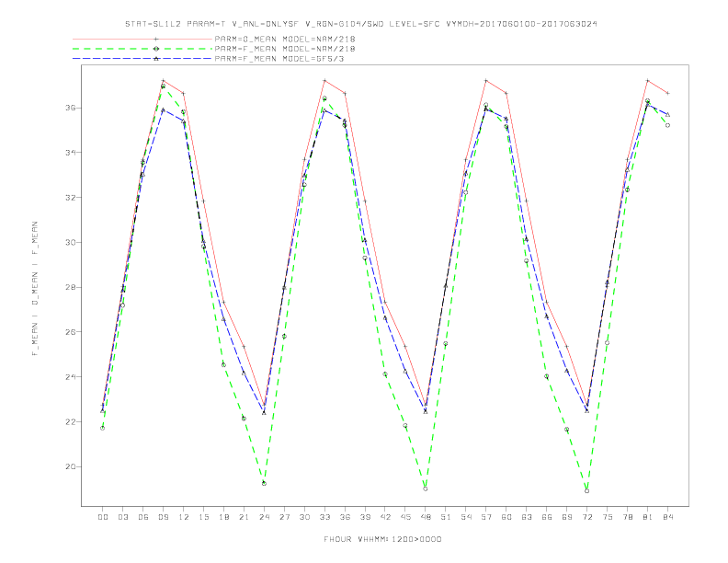Click x-axis forecast hour label 81
This screenshot has width=728, height=563.
(x=648, y=517)
